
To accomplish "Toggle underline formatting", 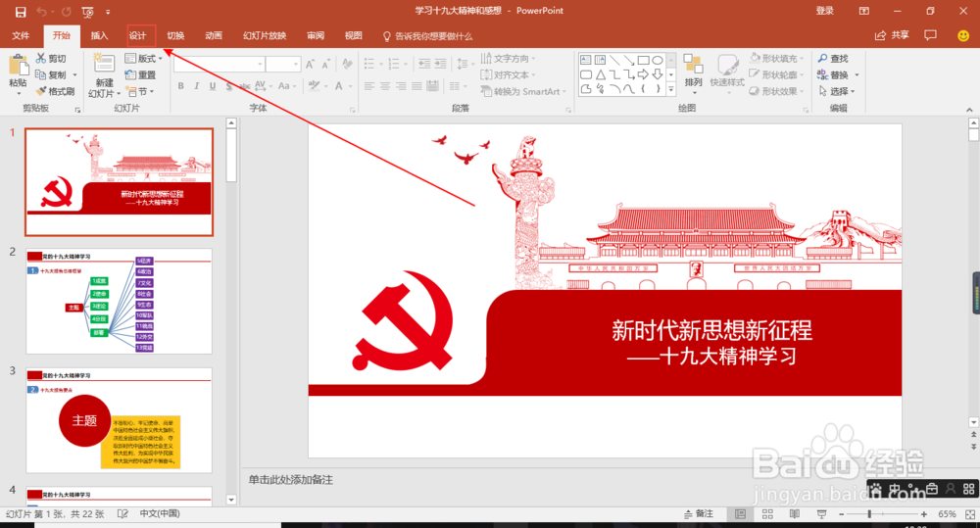I will click(213, 86).
